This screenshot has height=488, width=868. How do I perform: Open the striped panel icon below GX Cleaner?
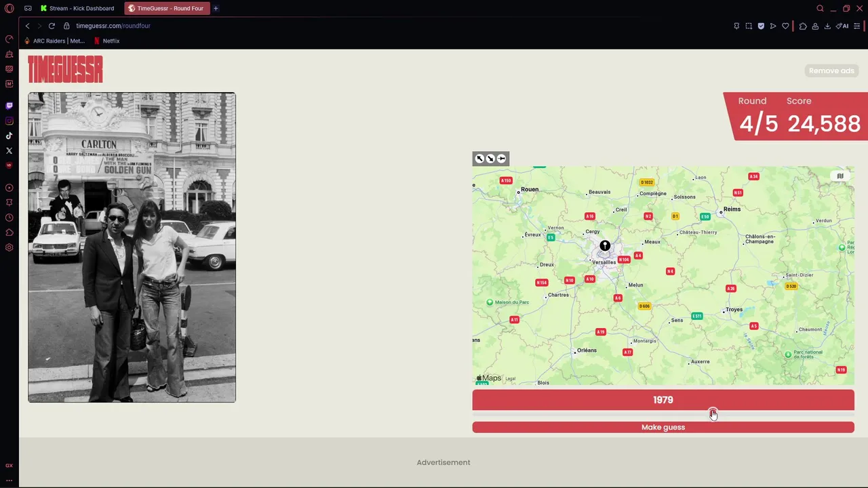pyautogui.click(x=9, y=68)
